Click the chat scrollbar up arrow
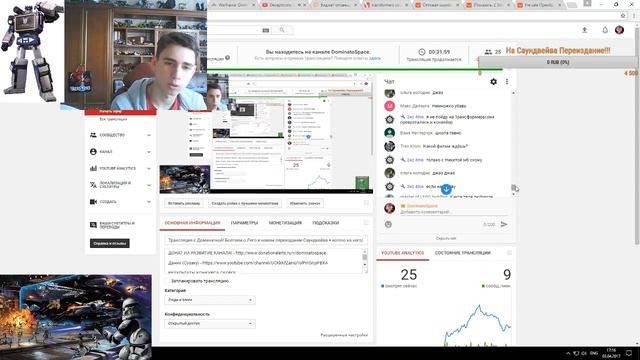 tap(513, 93)
